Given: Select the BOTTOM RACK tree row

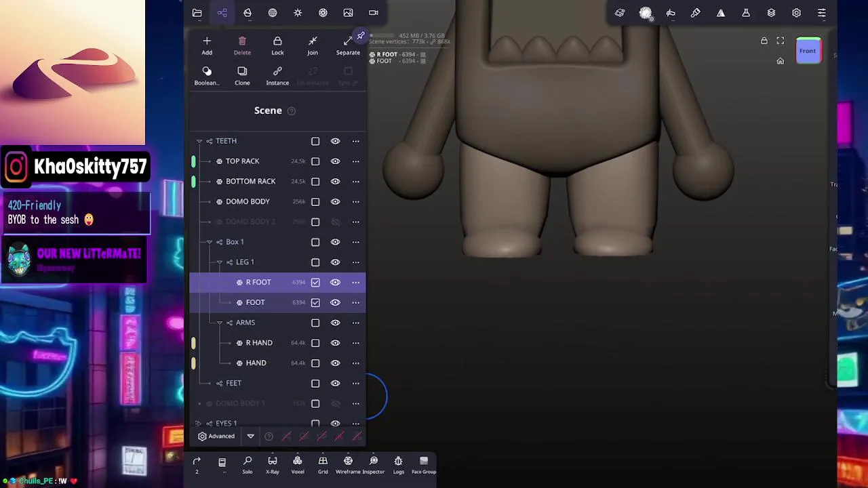Looking at the screenshot, I should click(x=277, y=182).
